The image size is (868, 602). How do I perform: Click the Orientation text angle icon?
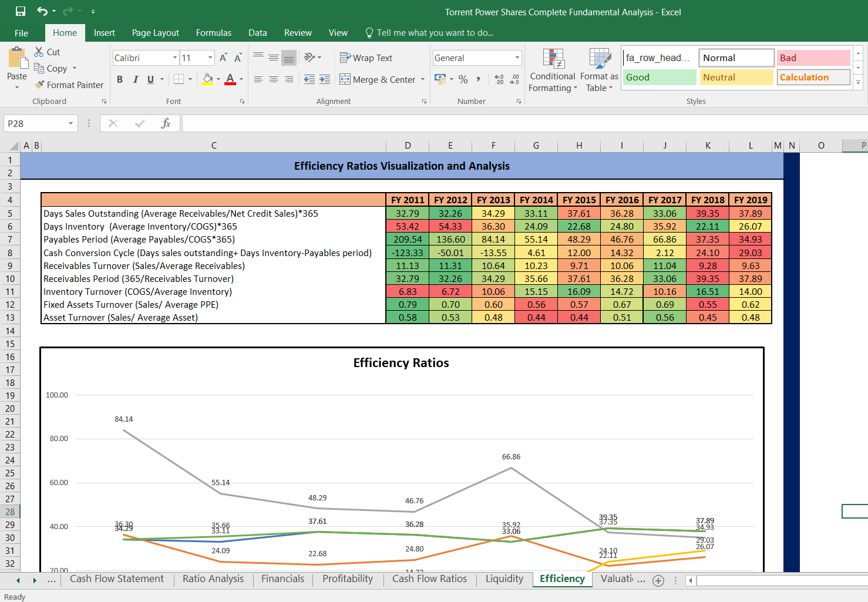(309, 57)
